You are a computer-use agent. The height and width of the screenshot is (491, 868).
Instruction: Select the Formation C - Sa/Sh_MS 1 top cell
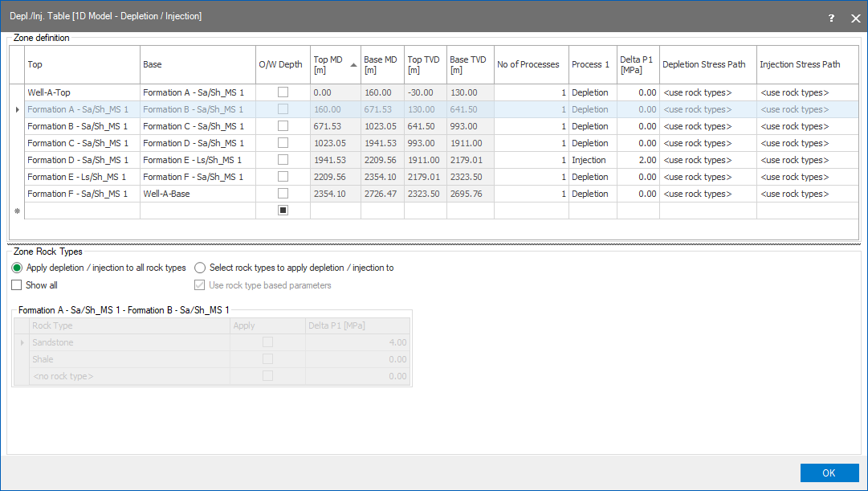click(x=82, y=143)
